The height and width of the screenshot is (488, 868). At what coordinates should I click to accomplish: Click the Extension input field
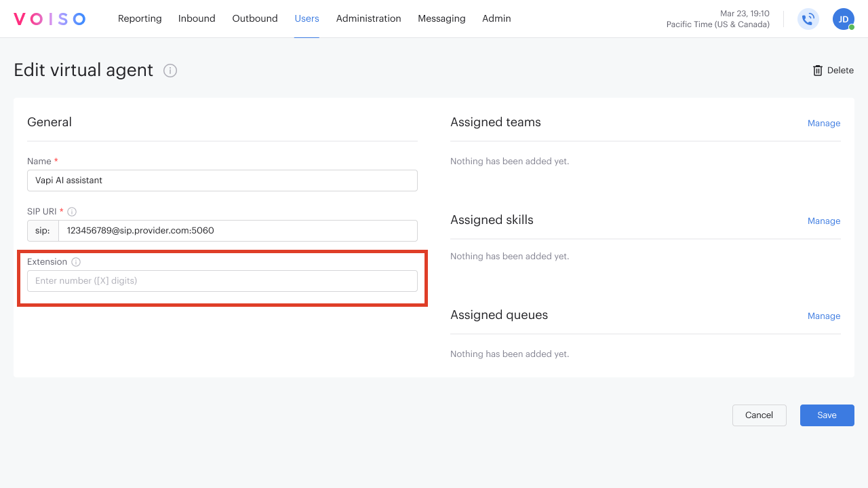pyautogui.click(x=222, y=280)
